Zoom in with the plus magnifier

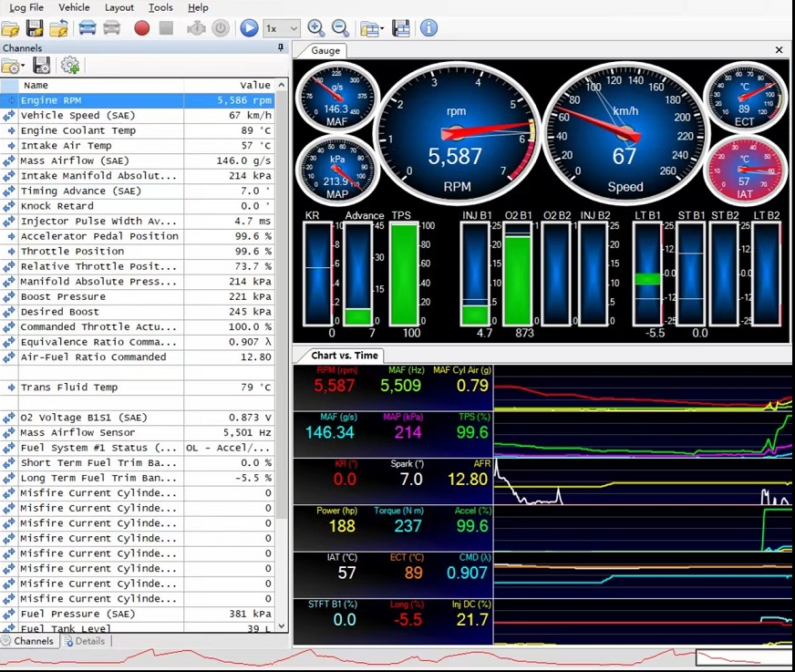(x=315, y=28)
